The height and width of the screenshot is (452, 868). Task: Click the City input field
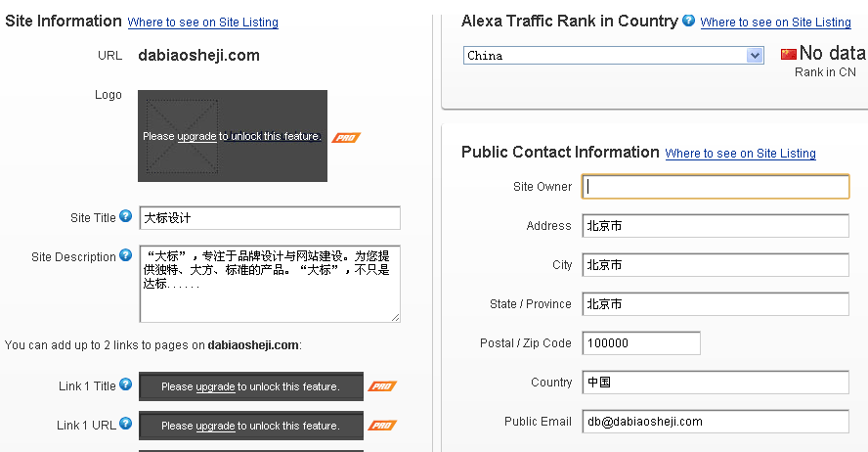(x=716, y=265)
